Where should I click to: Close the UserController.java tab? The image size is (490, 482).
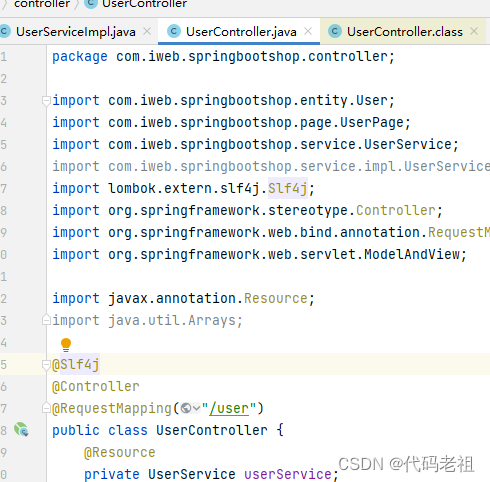tap(308, 32)
